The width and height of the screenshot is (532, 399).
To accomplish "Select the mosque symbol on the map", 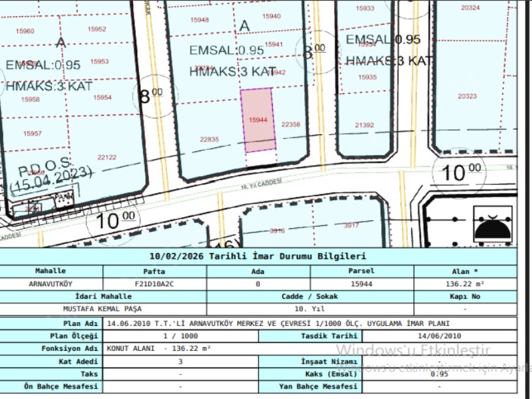I will (x=493, y=222).
